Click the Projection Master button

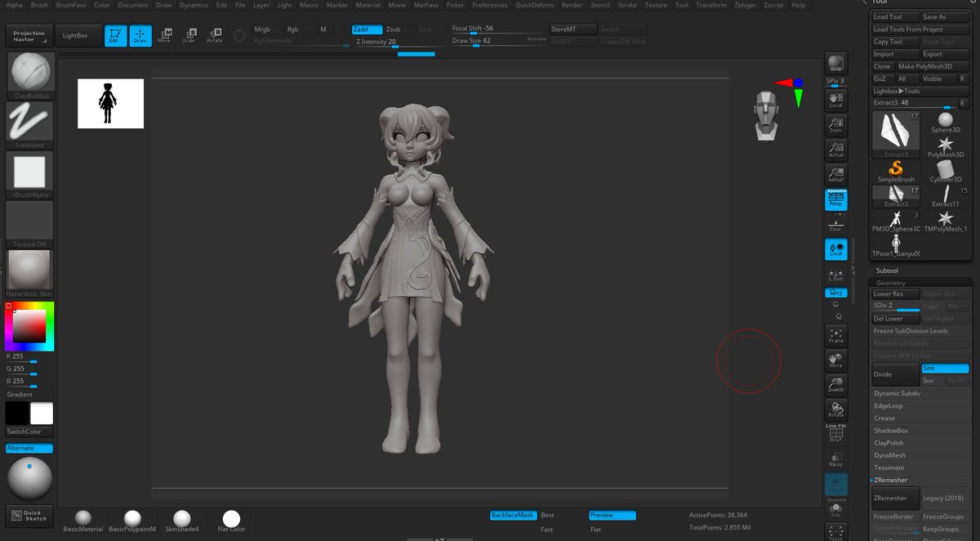[x=29, y=36]
